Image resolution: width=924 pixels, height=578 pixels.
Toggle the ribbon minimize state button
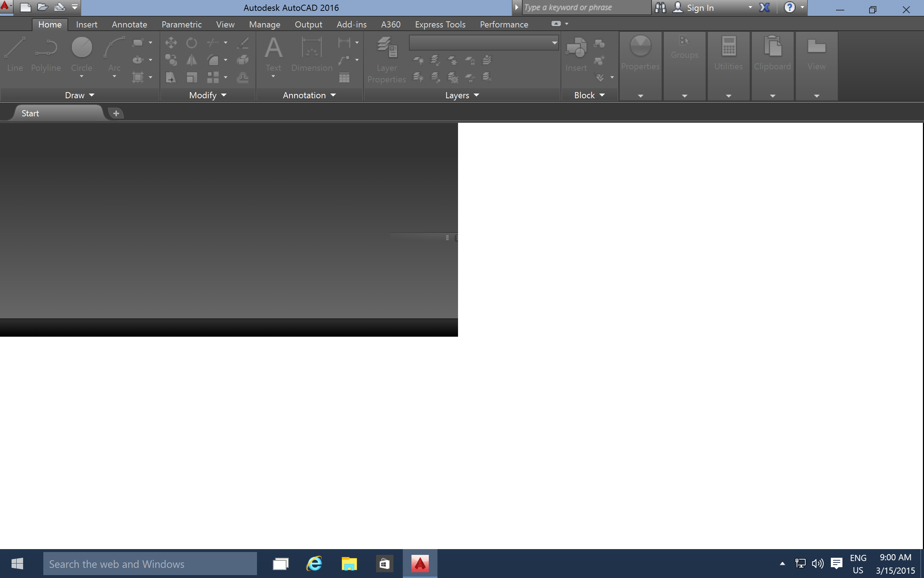point(556,24)
